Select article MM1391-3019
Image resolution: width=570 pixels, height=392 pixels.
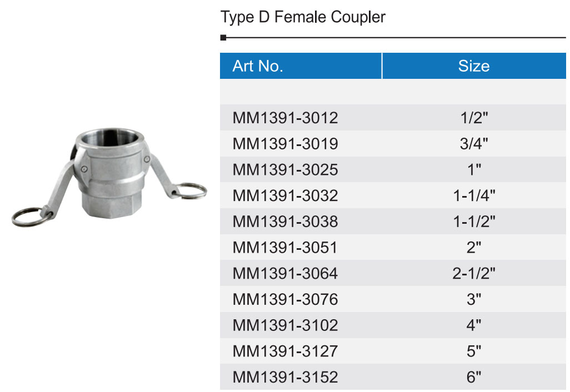[x=285, y=144]
